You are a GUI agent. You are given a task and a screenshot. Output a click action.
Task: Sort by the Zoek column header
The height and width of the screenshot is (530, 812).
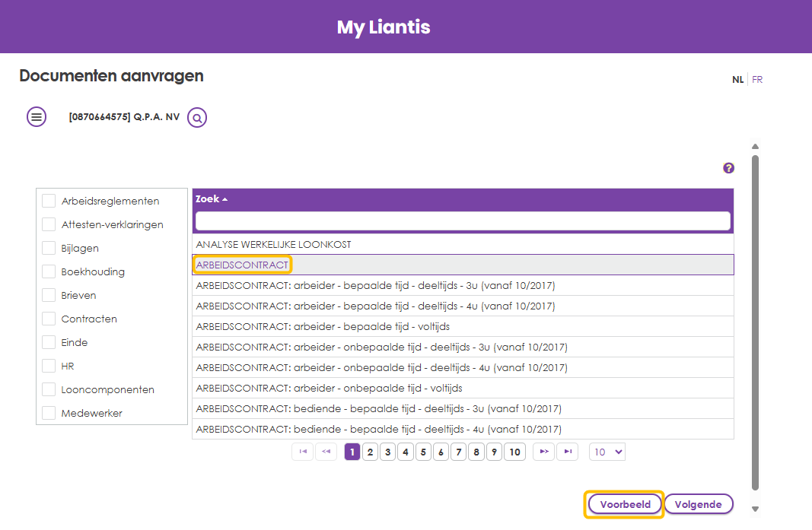(212, 198)
